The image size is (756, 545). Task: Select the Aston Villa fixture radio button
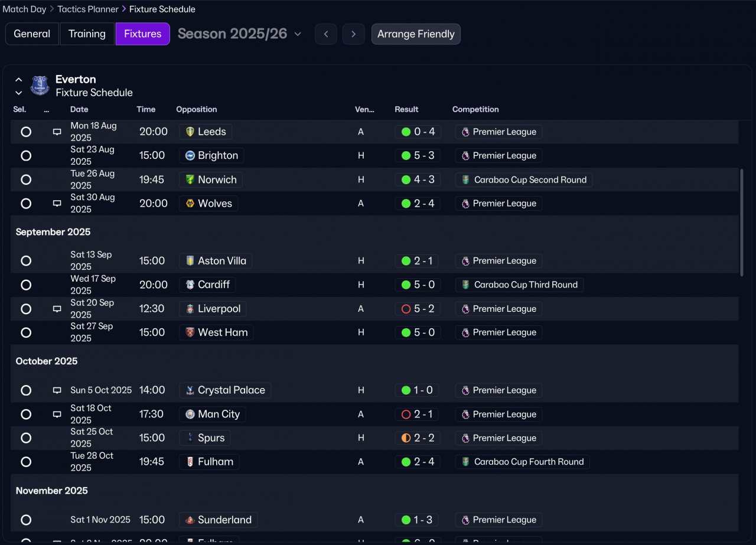(x=26, y=261)
